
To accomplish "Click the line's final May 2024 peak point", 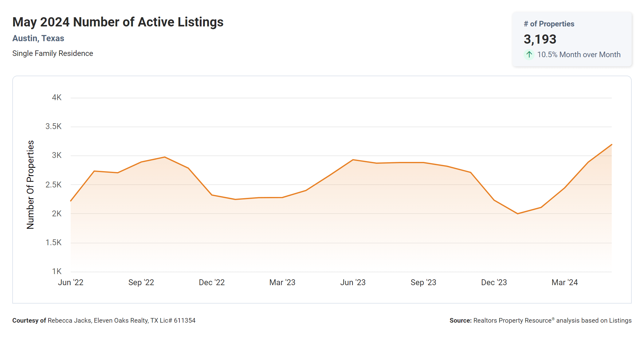I will click(x=611, y=144).
